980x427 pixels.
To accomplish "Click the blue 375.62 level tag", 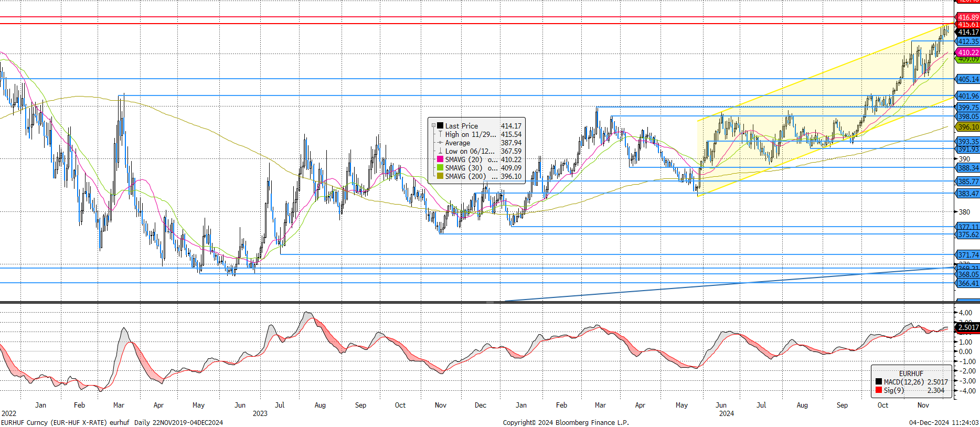I will [968, 234].
